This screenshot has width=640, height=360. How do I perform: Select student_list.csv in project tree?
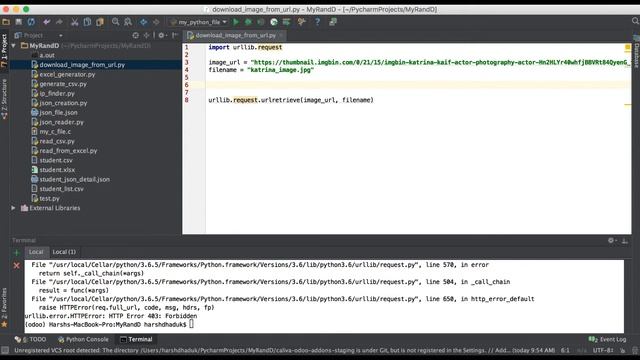click(x=58, y=189)
